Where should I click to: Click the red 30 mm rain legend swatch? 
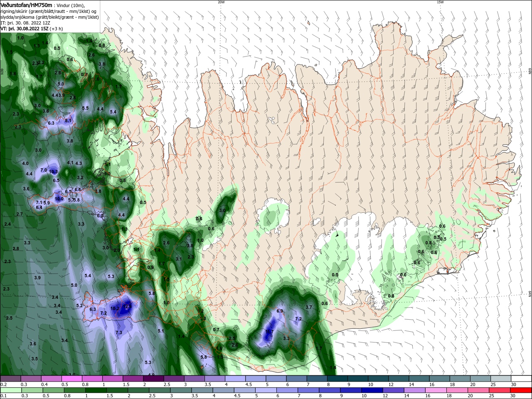click(521, 390)
